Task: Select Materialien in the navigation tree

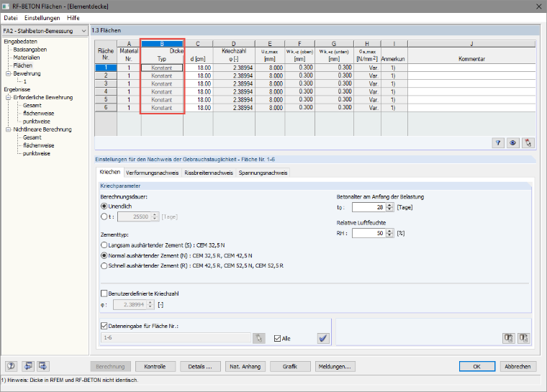Action: point(27,58)
